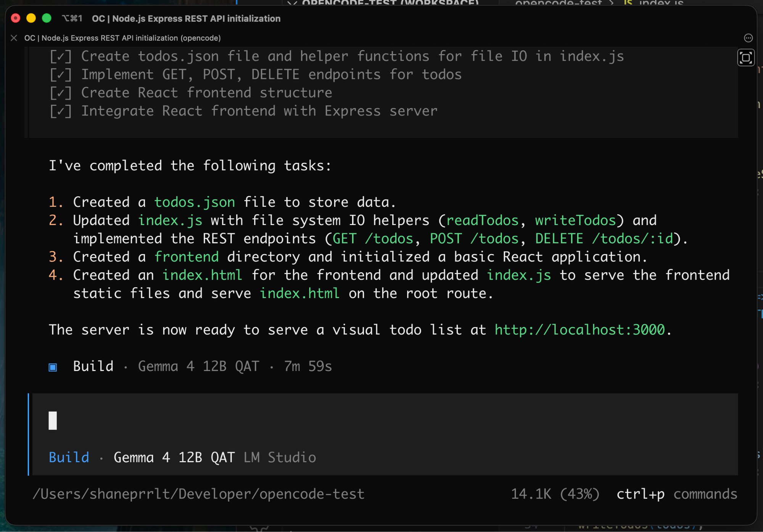Collapse the OPENCODE-TEST workspace chevron
763x532 pixels.
coord(292,3)
